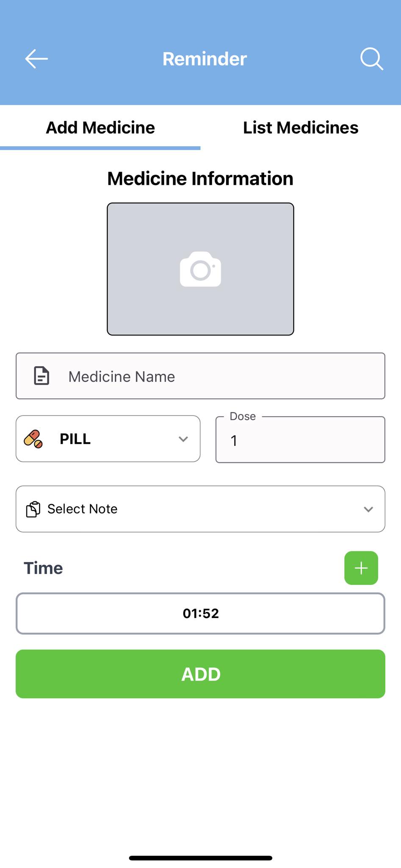Tap the green ADD button
Viewport: 401px width, 868px height.
200,674
